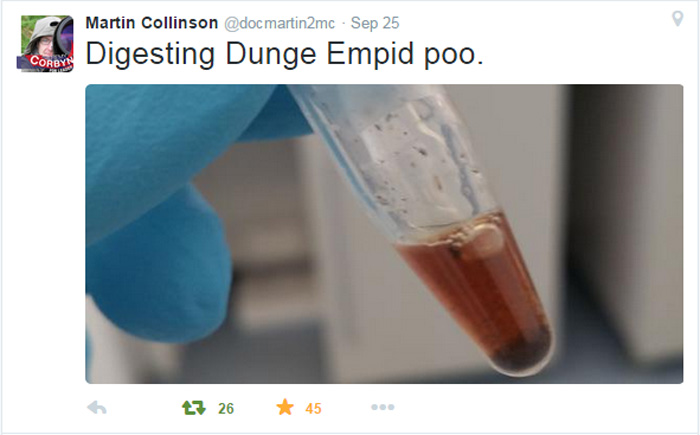This screenshot has height=435, width=700.
Task: Open the Sep 25 timestamp permalink
Action: pos(375,23)
